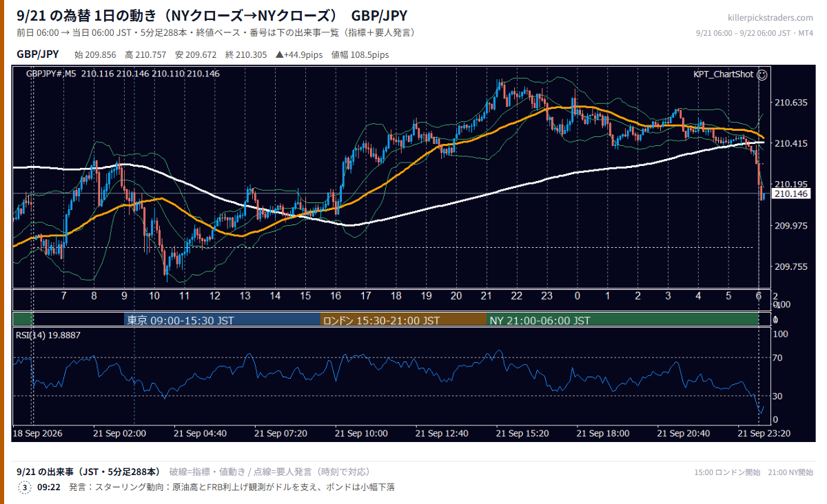The height and width of the screenshot is (504, 827).
Task: Click the 9/21 06:00 – 9/22 06:00 JST・MT4 caption
Action: [x=755, y=33]
